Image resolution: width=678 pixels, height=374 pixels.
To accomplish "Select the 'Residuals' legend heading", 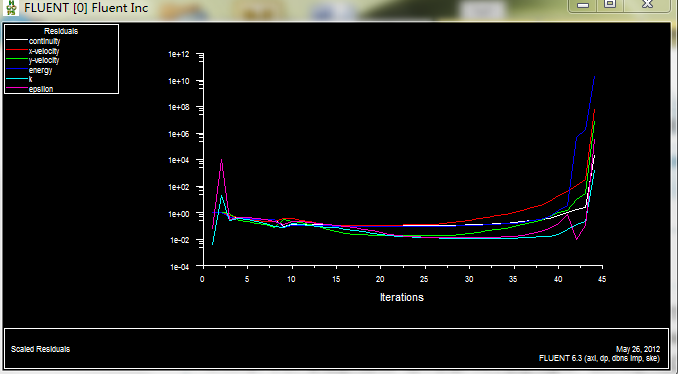I will coord(61,31).
